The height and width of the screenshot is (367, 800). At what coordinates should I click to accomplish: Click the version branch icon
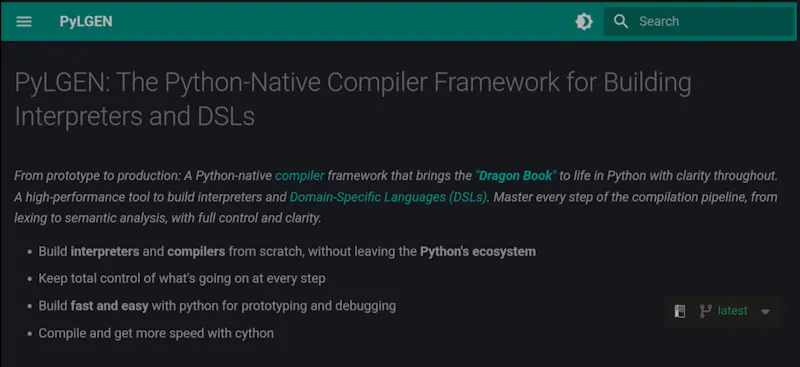(x=706, y=311)
